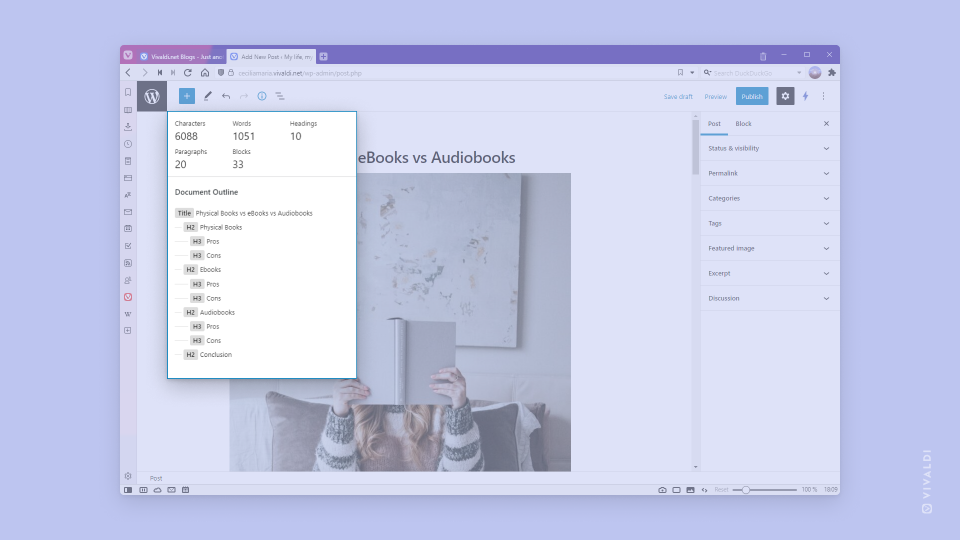This screenshot has width=960, height=540.
Task: Open page actions code icon
Action: (705, 490)
